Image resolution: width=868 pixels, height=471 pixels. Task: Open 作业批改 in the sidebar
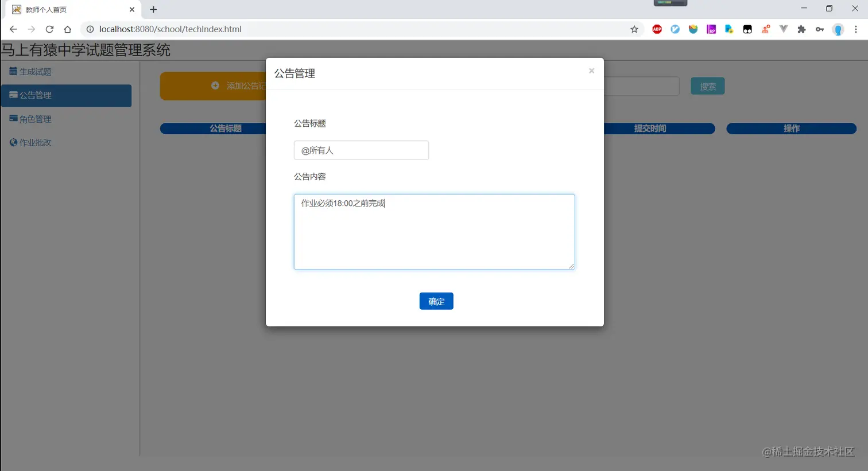tap(66, 142)
